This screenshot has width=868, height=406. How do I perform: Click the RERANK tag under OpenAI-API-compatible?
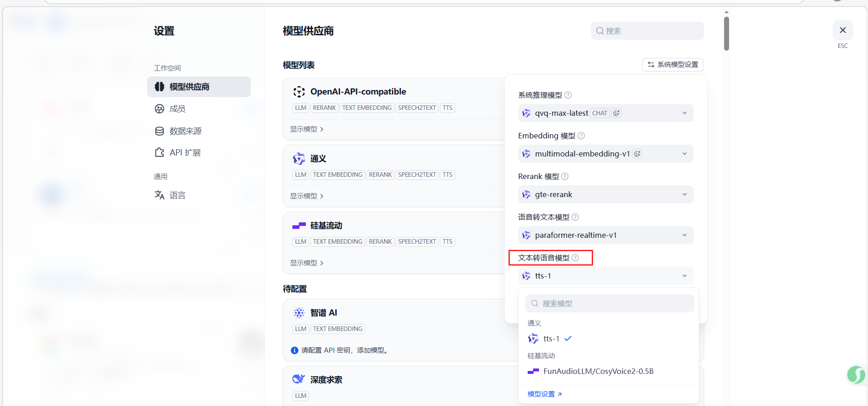pos(324,108)
